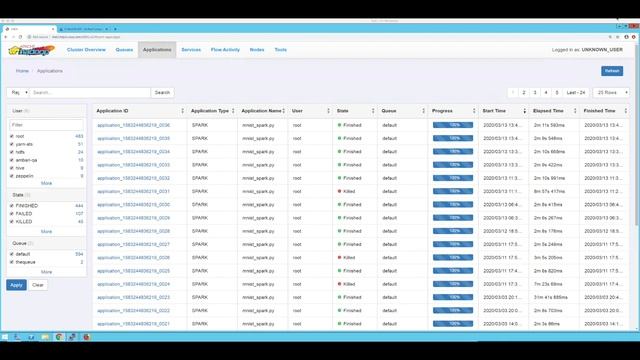Open application ending in 0036
Viewport: 640px width, 360px height.
coord(133,125)
